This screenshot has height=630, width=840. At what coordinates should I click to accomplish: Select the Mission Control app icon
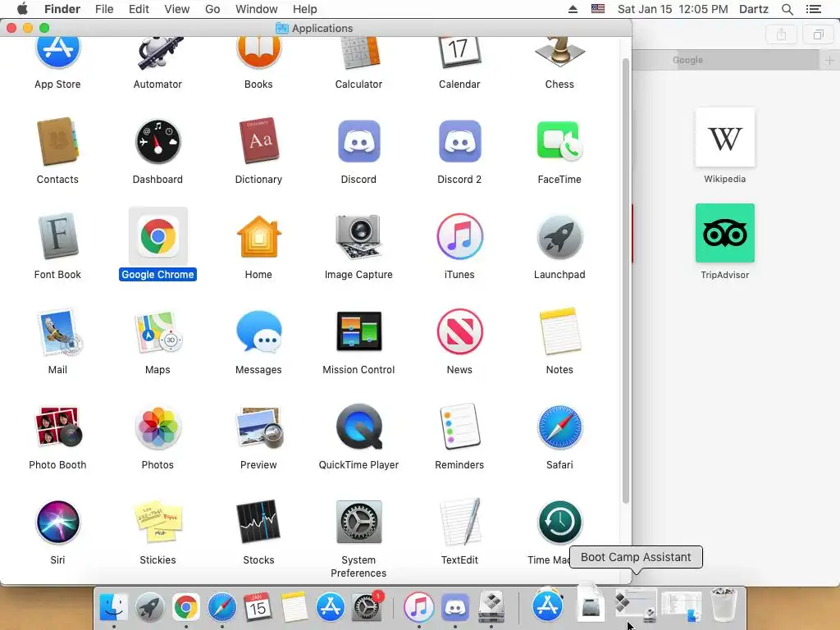point(359,331)
